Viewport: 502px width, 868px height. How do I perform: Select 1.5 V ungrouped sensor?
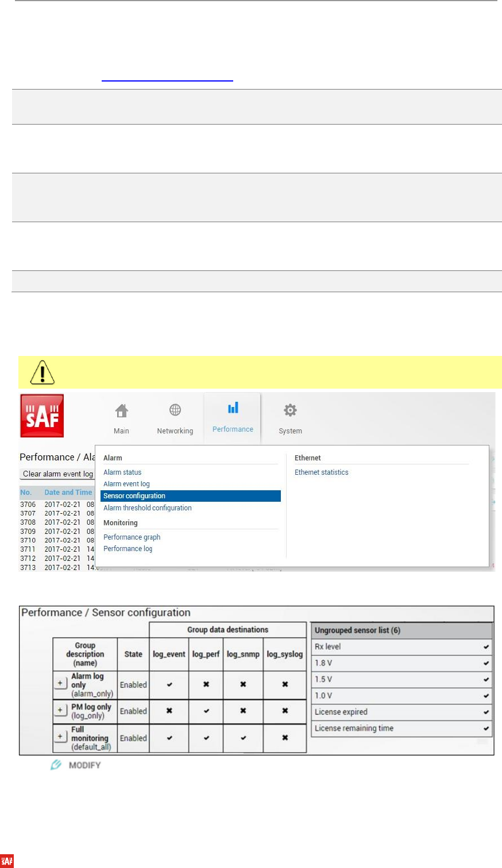pyautogui.click(x=401, y=680)
